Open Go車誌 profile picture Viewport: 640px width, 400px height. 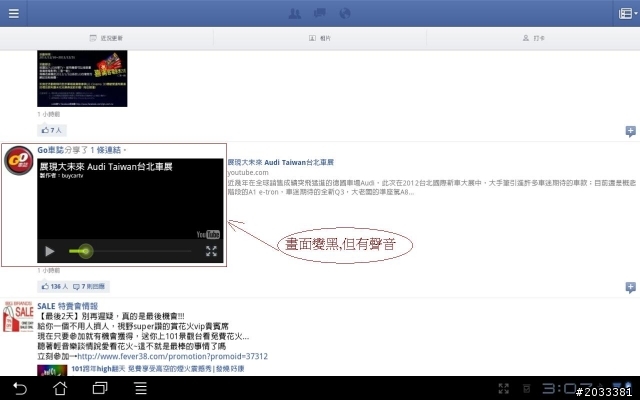pos(18,160)
